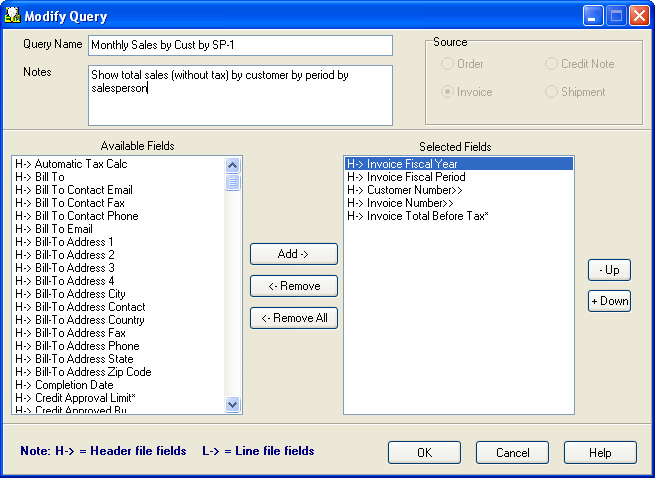Image resolution: width=655 pixels, height=478 pixels.
Task: Open the Help button
Action: click(600, 453)
